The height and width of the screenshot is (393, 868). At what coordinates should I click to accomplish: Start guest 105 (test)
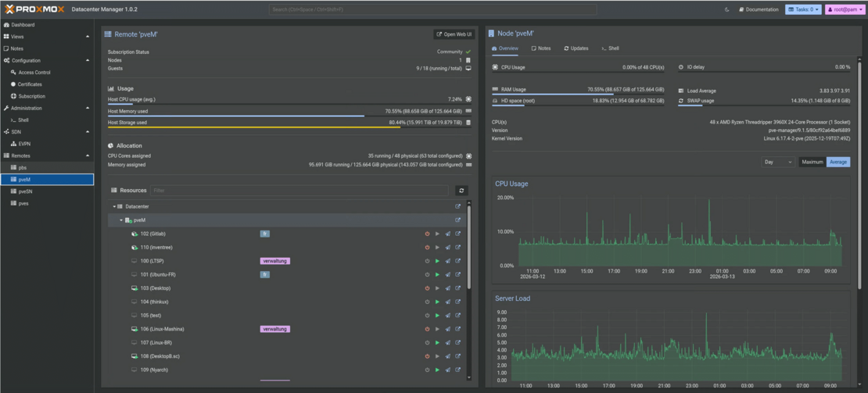click(x=437, y=315)
